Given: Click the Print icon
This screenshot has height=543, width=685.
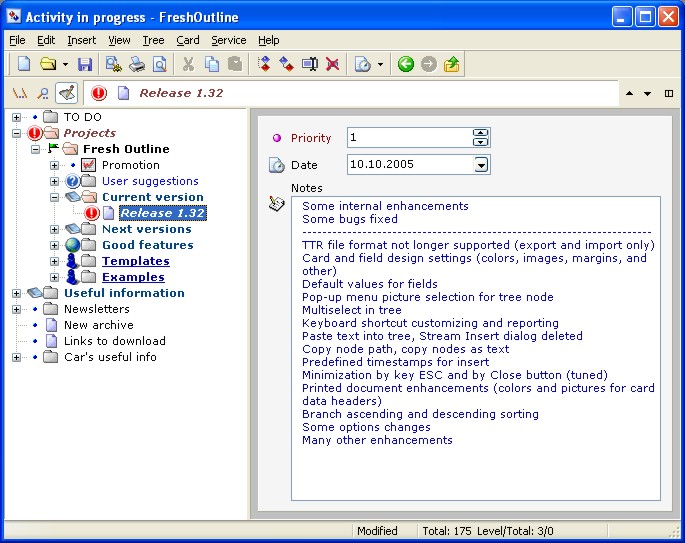Looking at the screenshot, I should click(137, 64).
